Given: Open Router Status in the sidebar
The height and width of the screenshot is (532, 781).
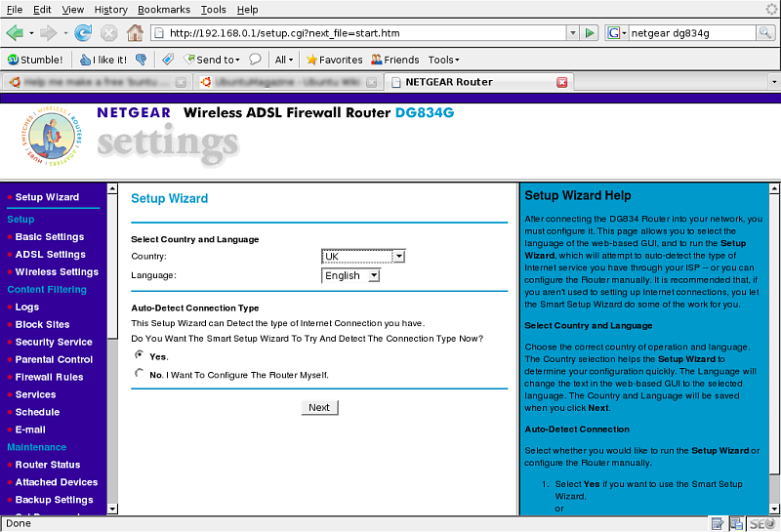Looking at the screenshot, I should [x=47, y=465].
